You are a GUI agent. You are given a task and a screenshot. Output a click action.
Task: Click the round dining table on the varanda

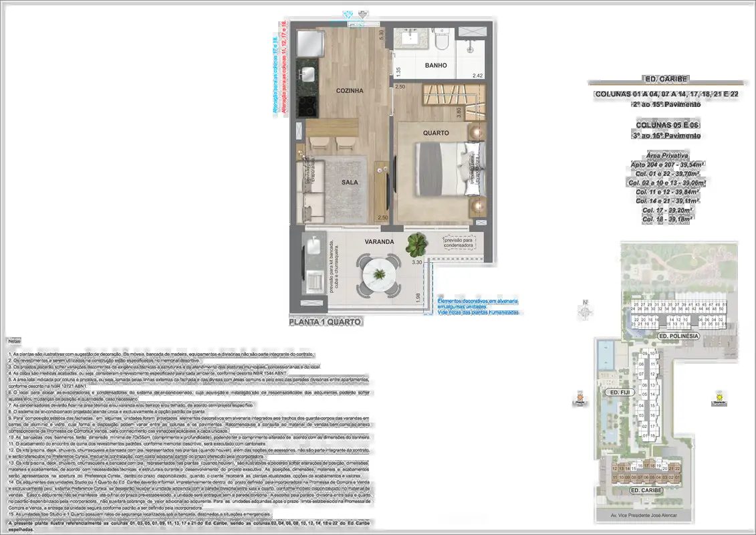click(x=380, y=275)
